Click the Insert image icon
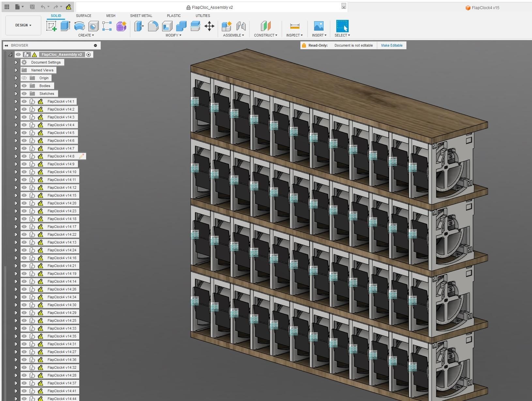 [318, 26]
